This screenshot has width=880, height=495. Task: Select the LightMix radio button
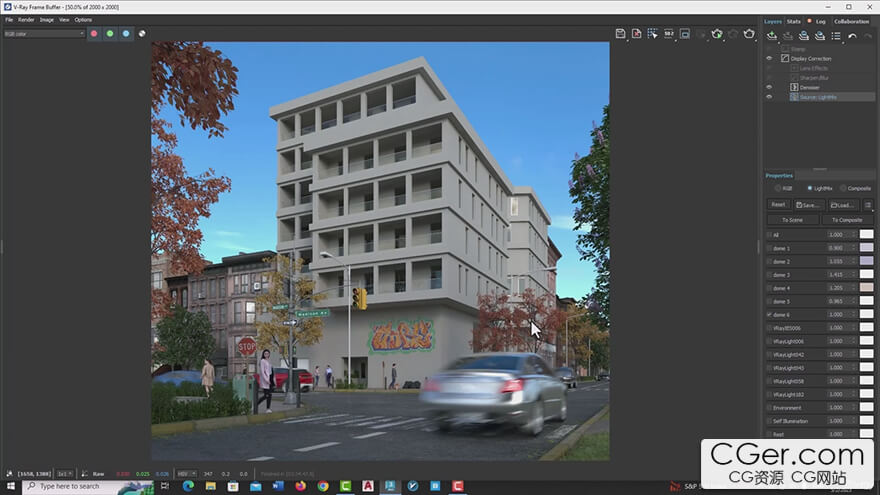(x=809, y=189)
